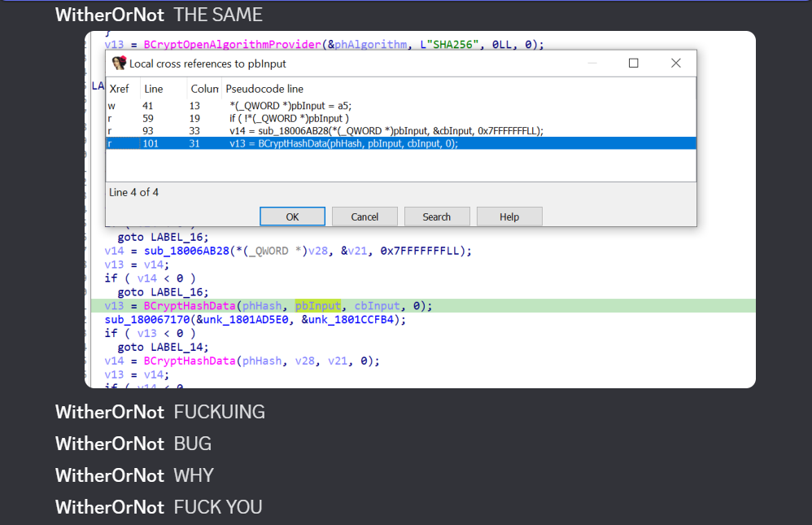This screenshot has height=525, width=812.
Task: Click the Search button in dialog
Action: (436, 217)
